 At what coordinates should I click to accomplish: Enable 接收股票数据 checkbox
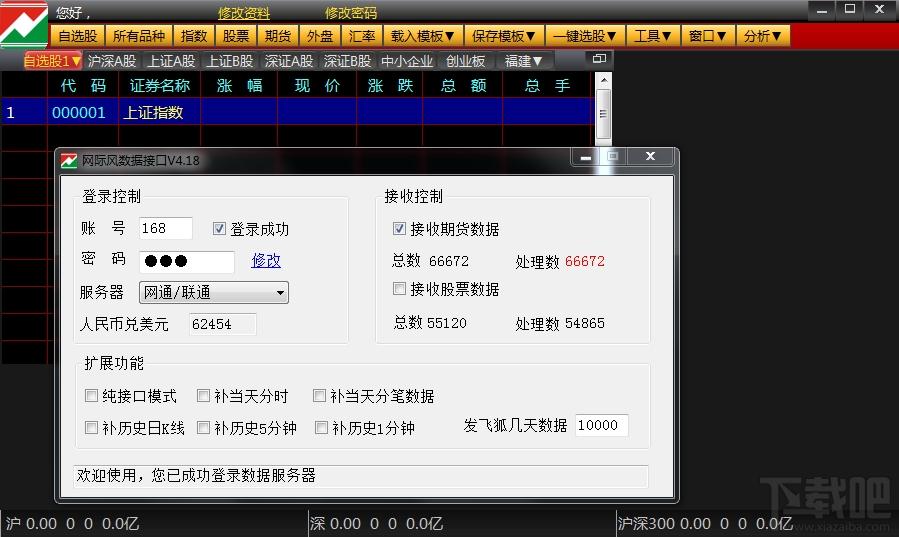399,288
